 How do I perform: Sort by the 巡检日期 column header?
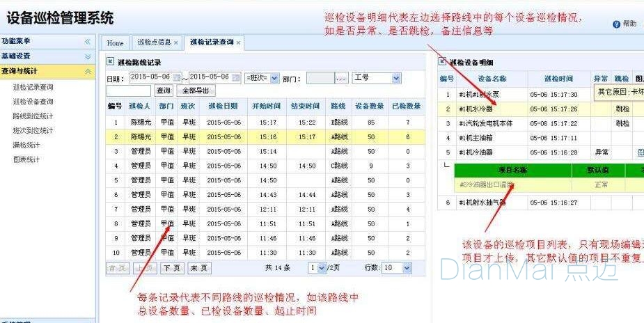click(x=223, y=107)
